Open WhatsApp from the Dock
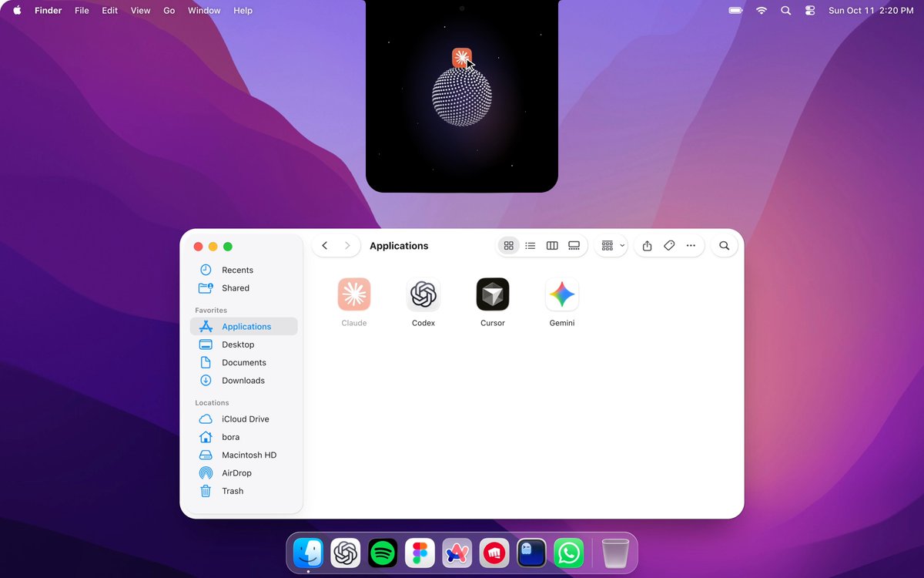This screenshot has width=924, height=578. pyautogui.click(x=568, y=553)
